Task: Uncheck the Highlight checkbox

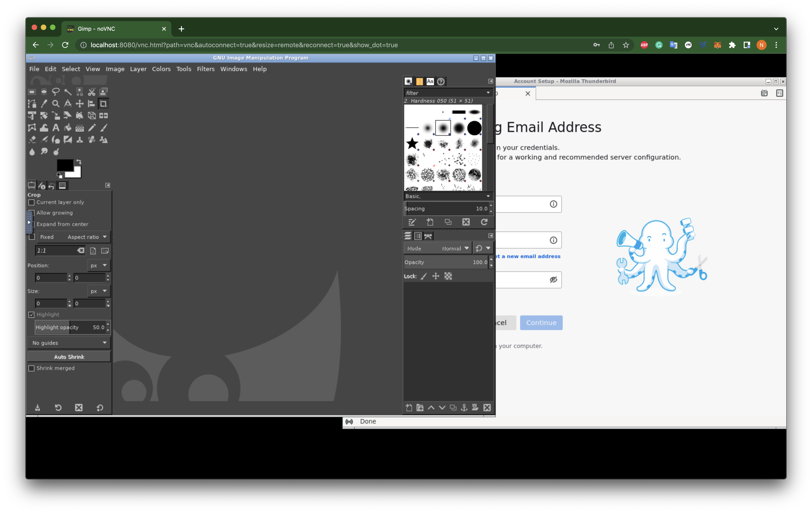Action: 31,315
